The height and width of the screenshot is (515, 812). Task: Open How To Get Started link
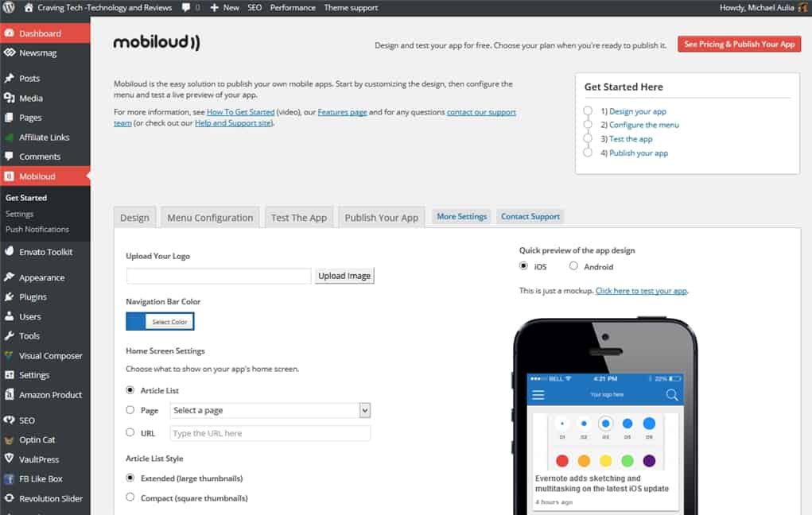(240, 112)
